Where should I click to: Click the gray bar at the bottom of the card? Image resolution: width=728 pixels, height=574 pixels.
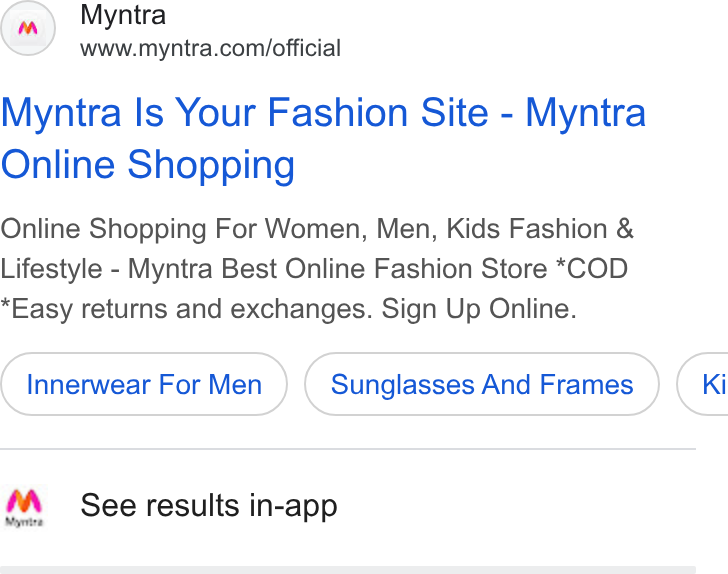[x=348, y=570]
